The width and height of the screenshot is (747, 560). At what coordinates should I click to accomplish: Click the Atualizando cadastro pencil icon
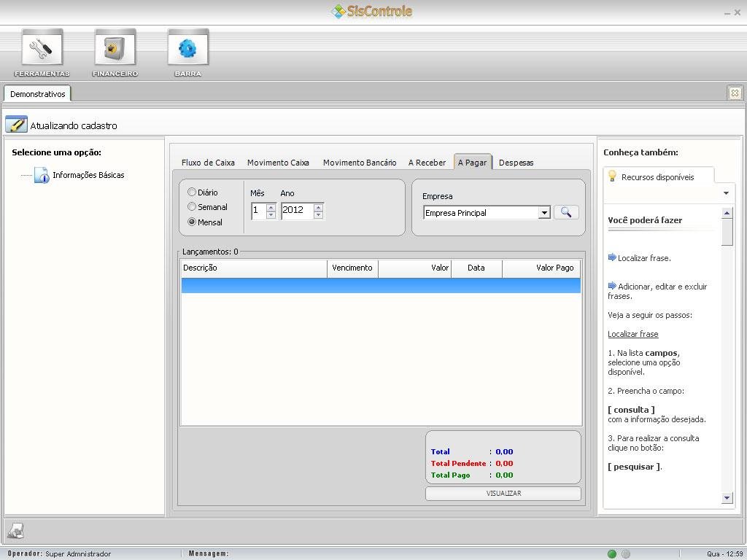tap(16, 125)
